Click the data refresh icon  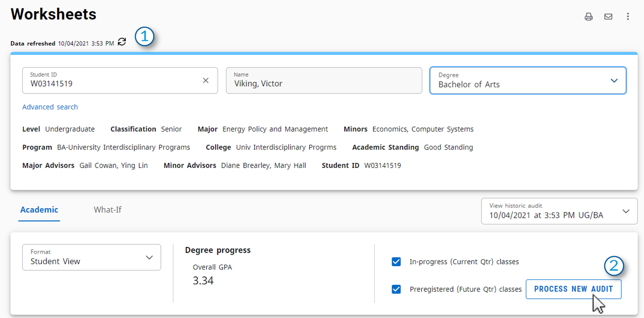coord(122,42)
